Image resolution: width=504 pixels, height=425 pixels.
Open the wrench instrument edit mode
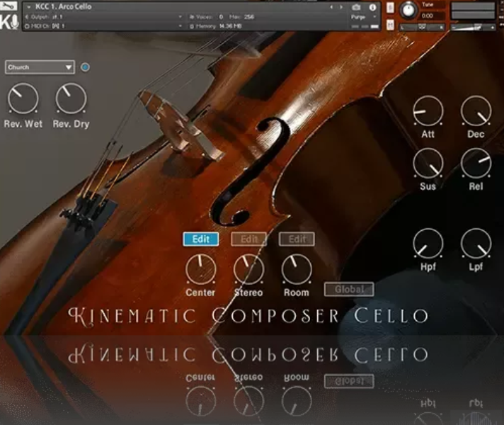(x=8, y=6)
